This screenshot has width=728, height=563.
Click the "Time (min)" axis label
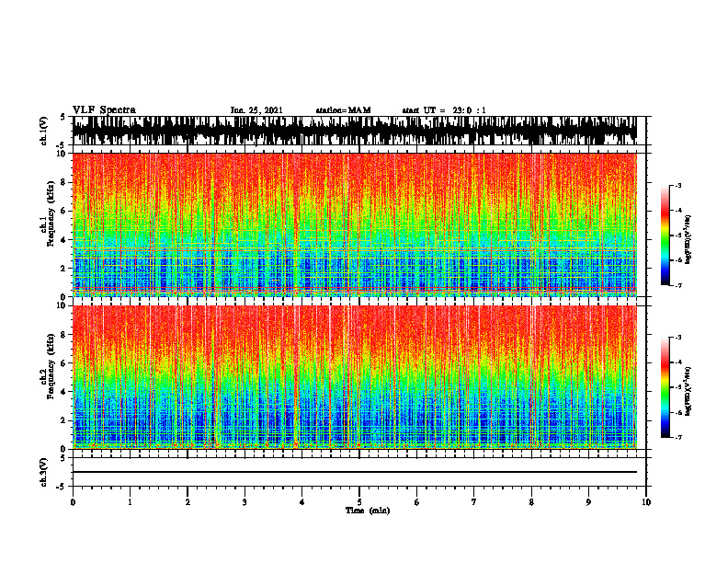(368, 511)
